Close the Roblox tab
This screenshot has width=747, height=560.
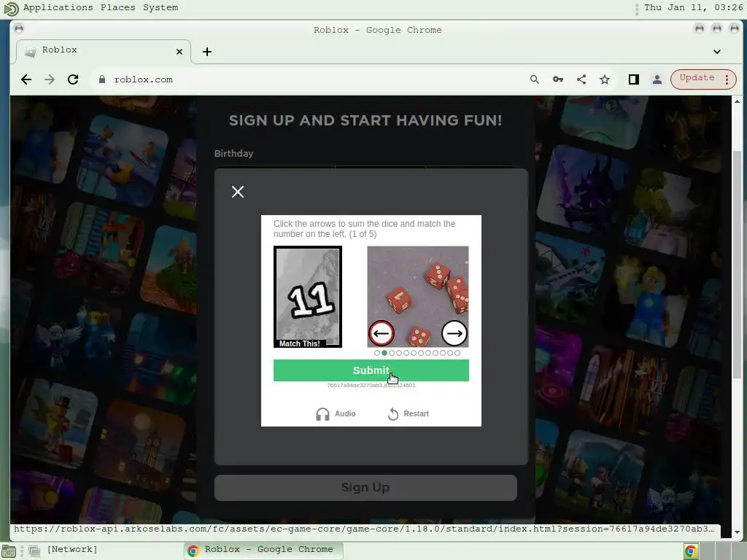click(179, 52)
